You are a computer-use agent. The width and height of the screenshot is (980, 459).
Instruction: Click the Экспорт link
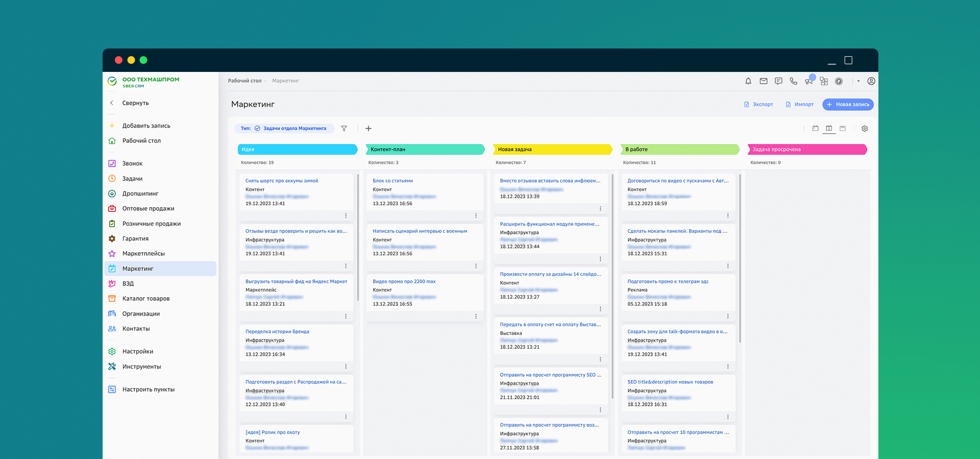click(x=758, y=105)
